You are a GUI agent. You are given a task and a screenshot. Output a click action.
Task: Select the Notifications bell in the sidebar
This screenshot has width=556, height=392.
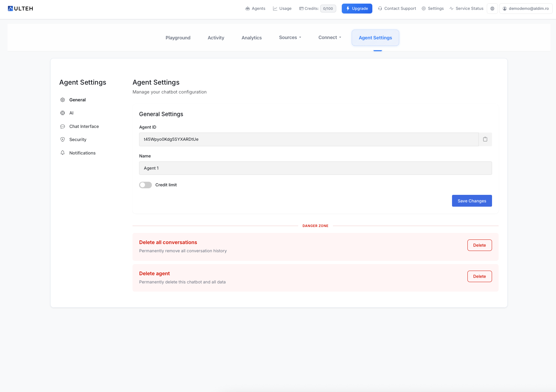point(62,153)
